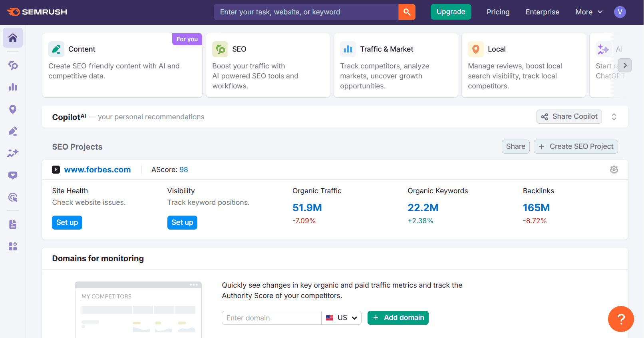The image size is (644, 338).
Task: Open the user avatar V menu
Action: tap(620, 12)
